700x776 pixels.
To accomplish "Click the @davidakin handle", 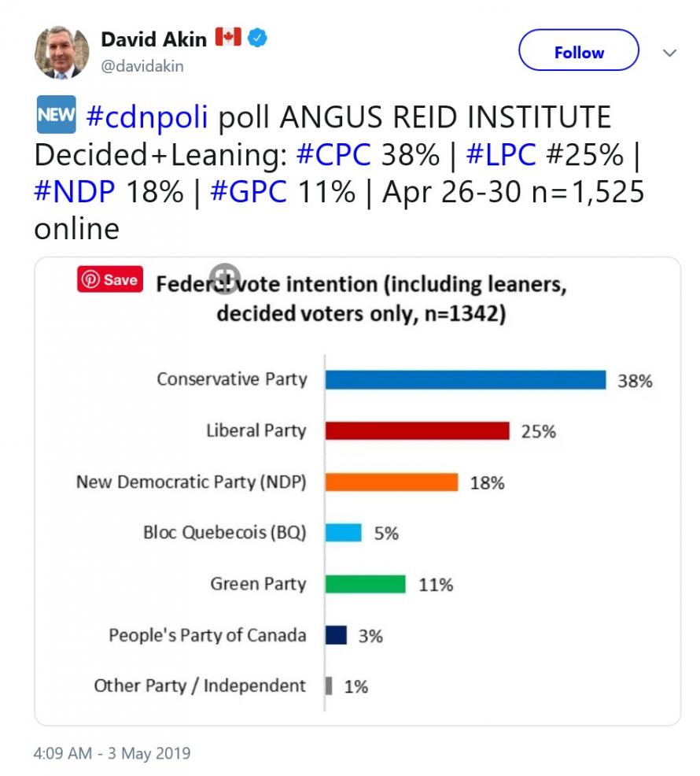I will pyautogui.click(x=142, y=66).
